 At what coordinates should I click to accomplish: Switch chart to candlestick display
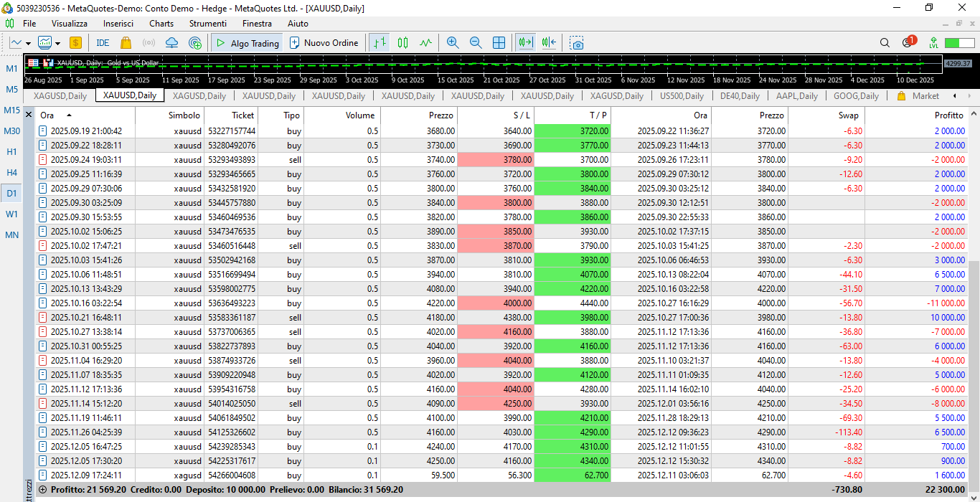click(x=402, y=43)
